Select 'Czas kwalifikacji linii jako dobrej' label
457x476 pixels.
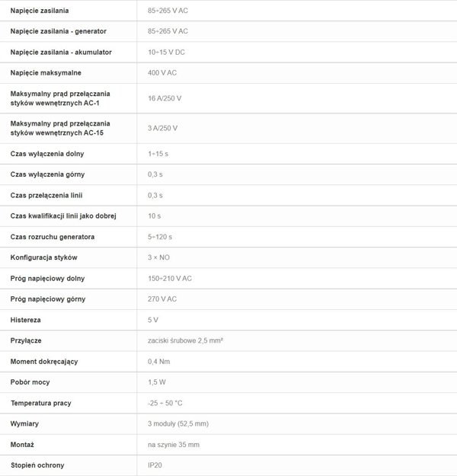[x=63, y=216]
